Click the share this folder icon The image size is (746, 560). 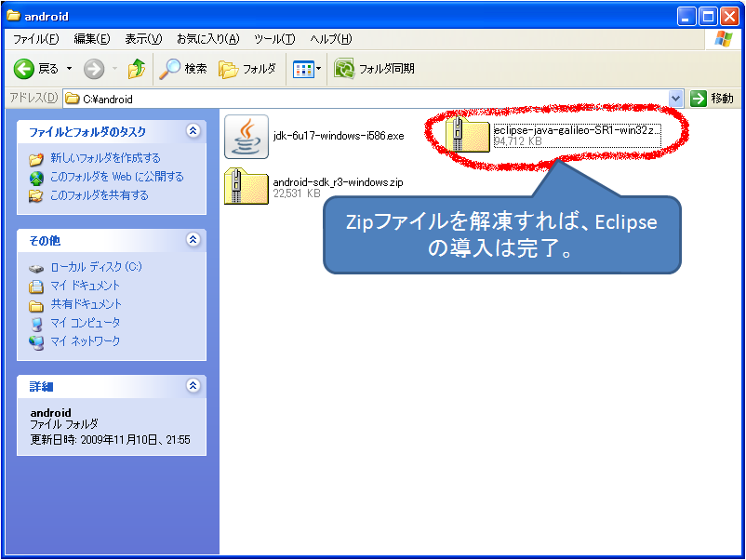(x=36, y=196)
